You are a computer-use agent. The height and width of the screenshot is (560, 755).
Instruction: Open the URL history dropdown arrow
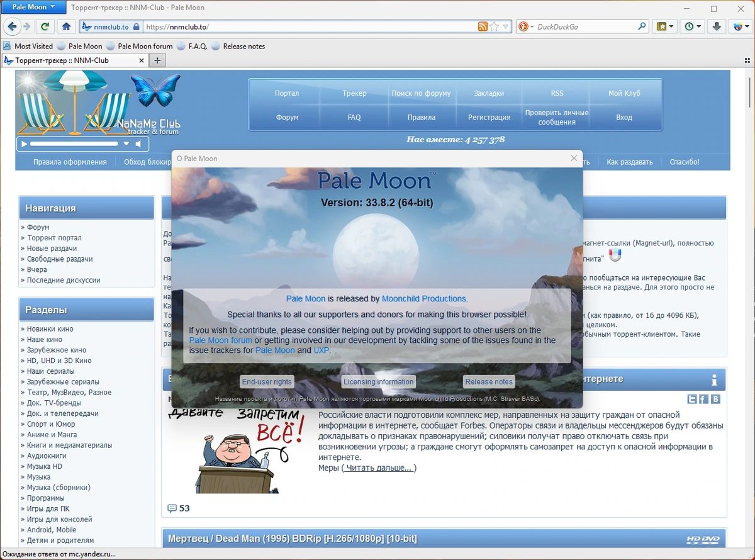point(505,27)
